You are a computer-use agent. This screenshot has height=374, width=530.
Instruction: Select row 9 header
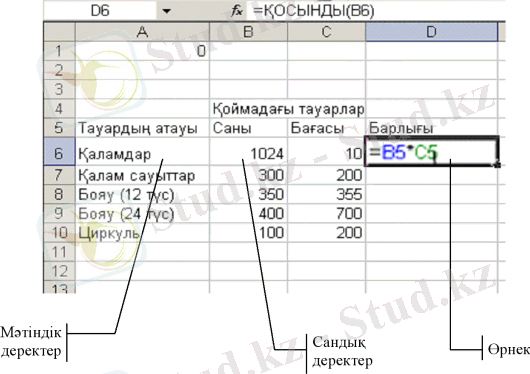point(59,213)
